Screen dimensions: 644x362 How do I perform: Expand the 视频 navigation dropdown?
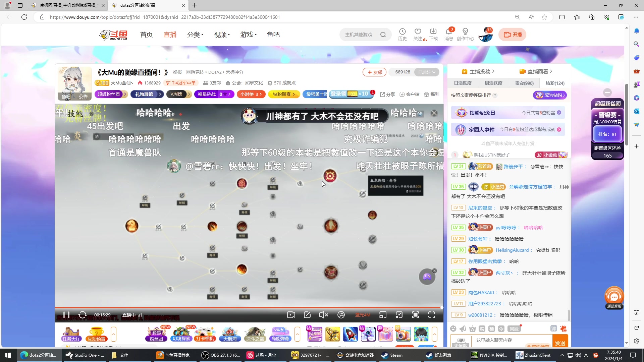click(x=222, y=35)
